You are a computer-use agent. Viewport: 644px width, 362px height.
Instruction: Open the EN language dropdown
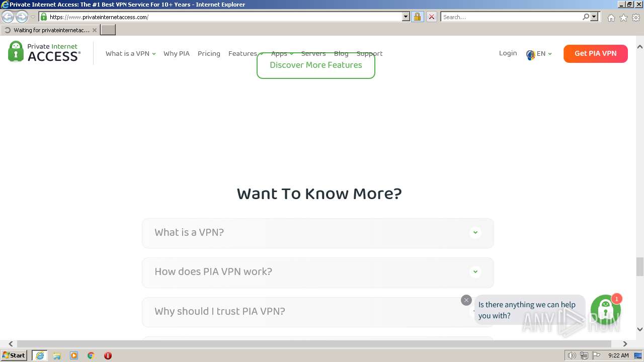[539, 54]
